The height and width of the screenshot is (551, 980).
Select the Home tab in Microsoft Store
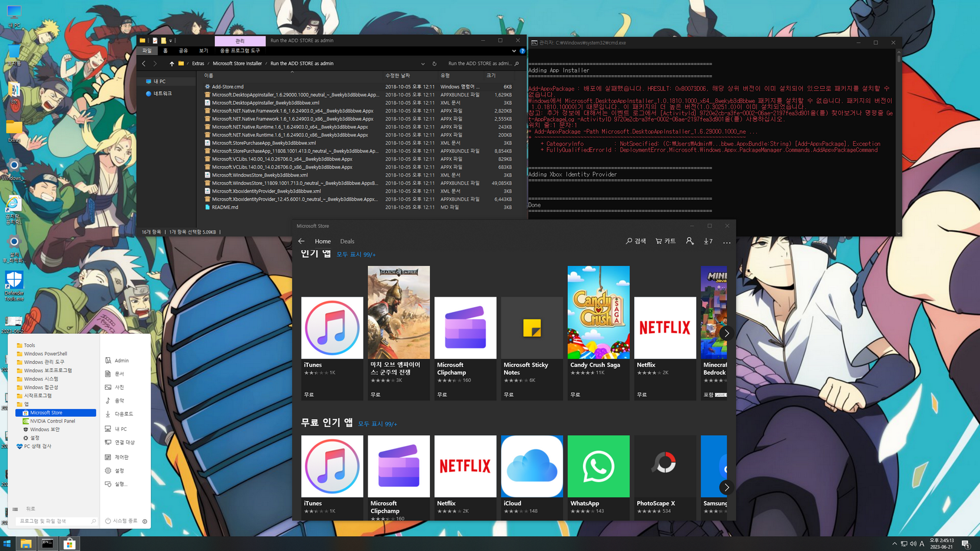pyautogui.click(x=323, y=241)
